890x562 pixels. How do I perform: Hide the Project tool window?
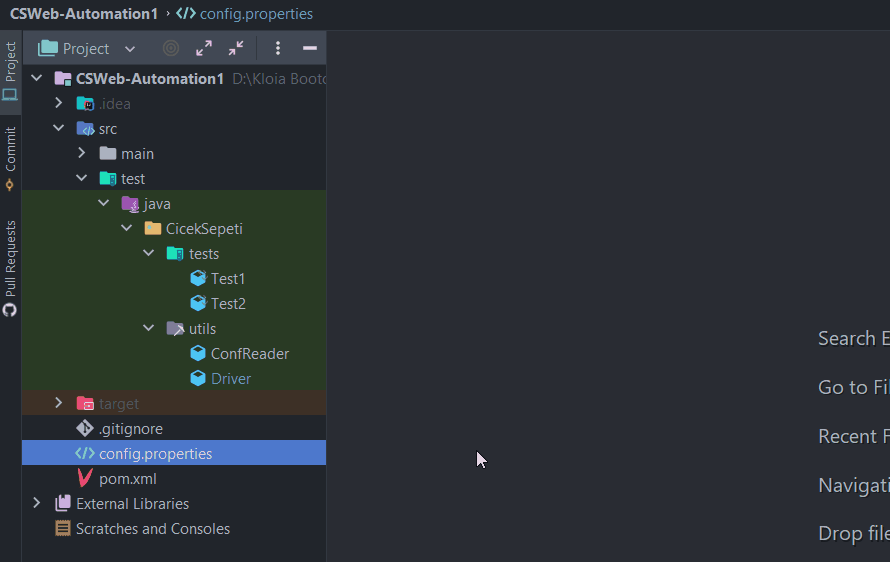(x=310, y=48)
